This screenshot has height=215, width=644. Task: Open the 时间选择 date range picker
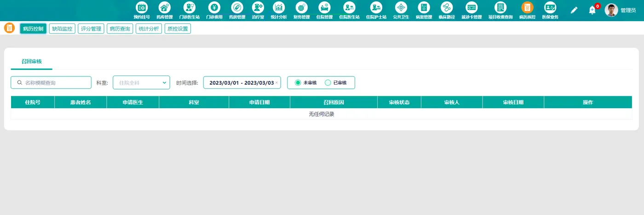(242, 83)
